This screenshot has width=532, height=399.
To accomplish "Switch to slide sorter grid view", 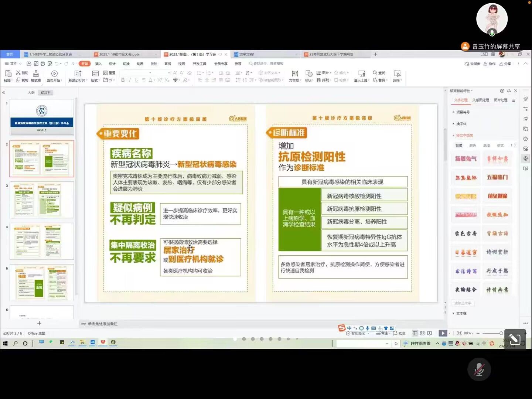I will pyautogui.click(x=422, y=333).
